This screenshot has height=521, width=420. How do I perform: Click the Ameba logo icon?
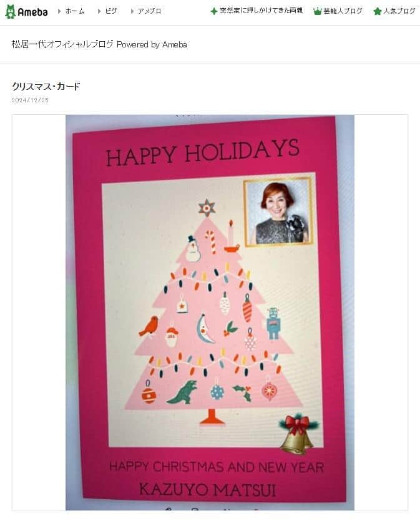click(11, 12)
